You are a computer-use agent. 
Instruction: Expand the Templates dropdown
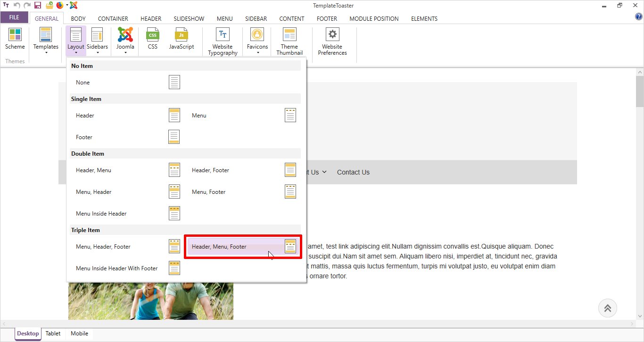point(46,42)
